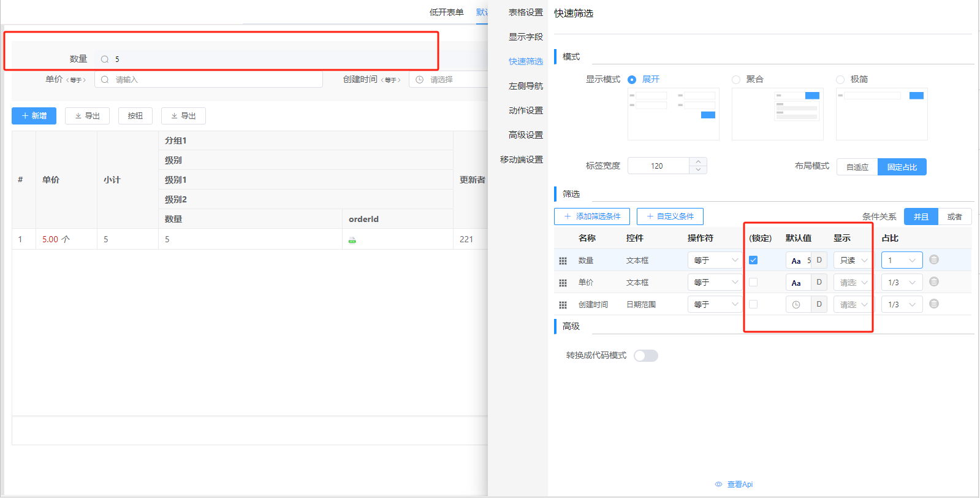Click 添加筛选条件 button
980x498 pixels.
[x=592, y=216]
